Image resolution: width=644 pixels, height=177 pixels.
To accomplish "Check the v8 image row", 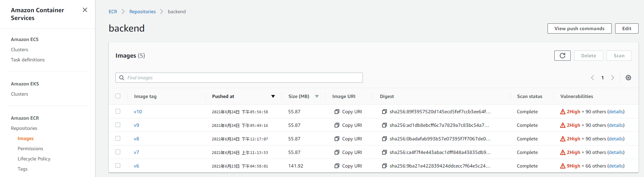I will [118, 138].
